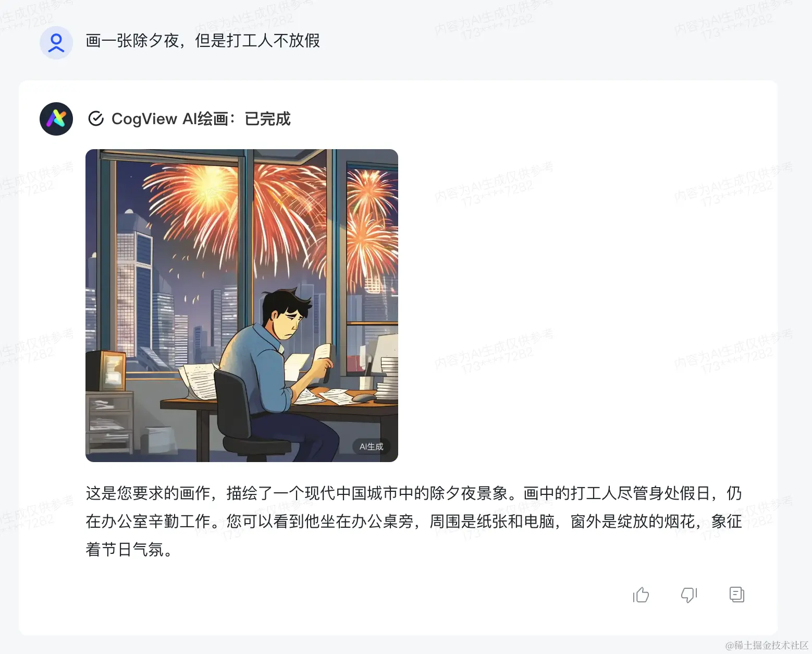The height and width of the screenshot is (654, 812).
Task: Click the colorful CogView assistant avatar logo
Action: click(56, 119)
